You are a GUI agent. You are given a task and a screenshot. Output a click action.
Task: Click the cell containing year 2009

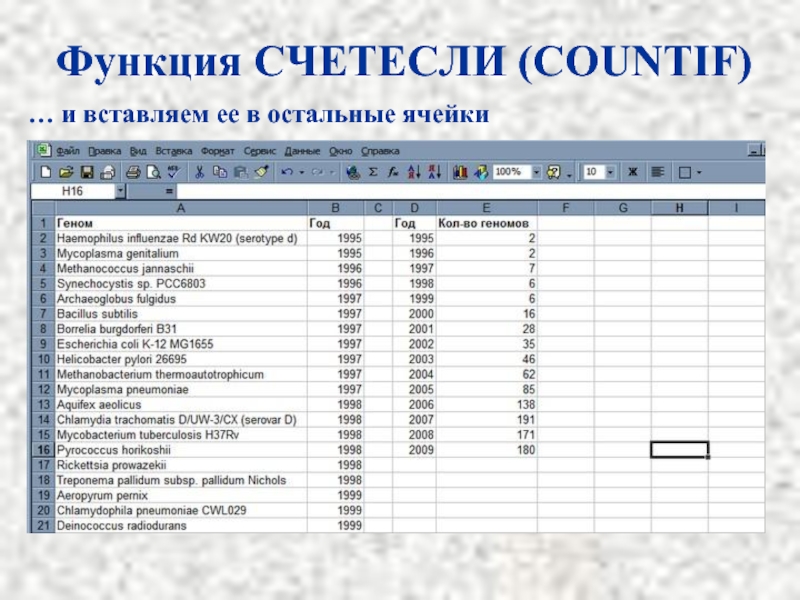tap(414, 450)
